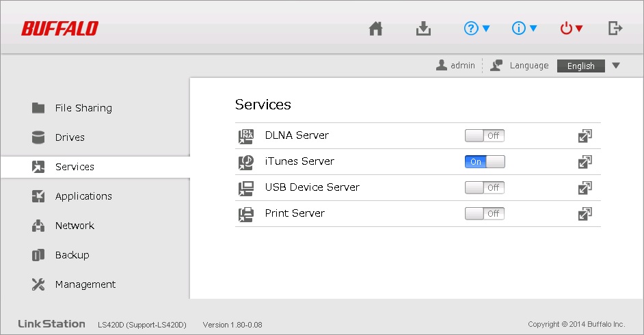Open DLNA Server settings popup icon
The width and height of the screenshot is (644, 335).
coord(585,136)
